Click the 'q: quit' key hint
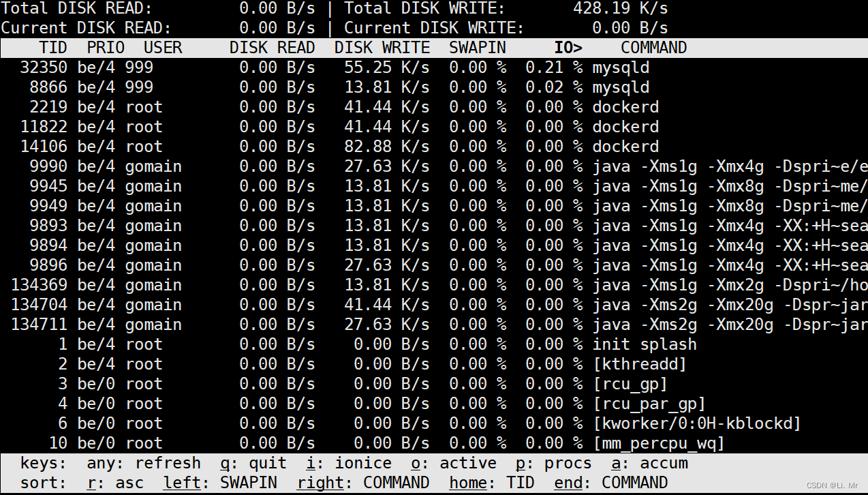The image size is (868, 495). tap(253, 464)
